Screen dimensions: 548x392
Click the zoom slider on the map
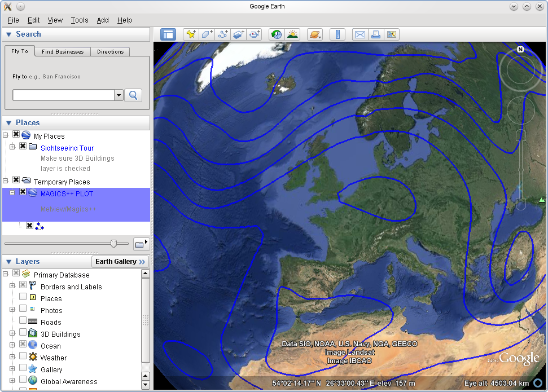tap(521, 169)
